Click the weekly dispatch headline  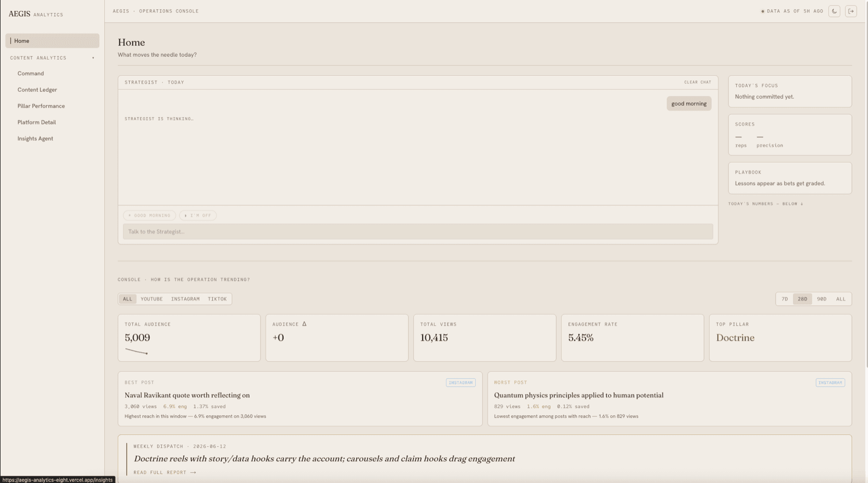click(324, 459)
